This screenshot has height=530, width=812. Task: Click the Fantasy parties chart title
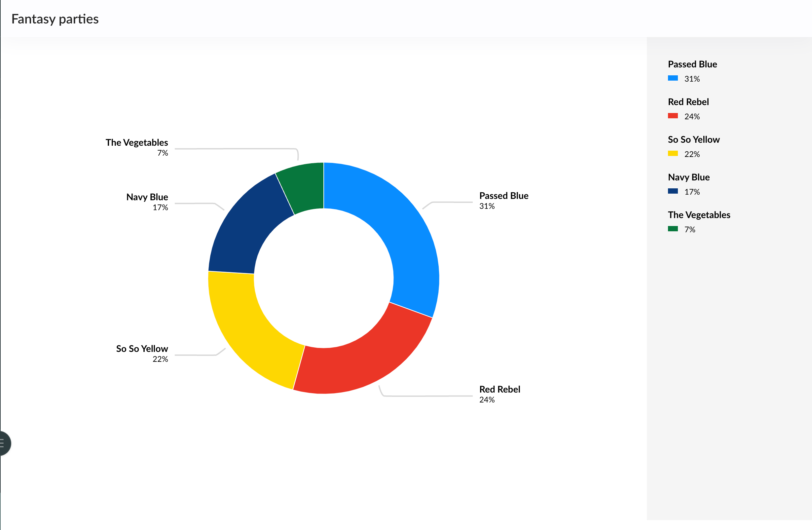click(55, 19)
